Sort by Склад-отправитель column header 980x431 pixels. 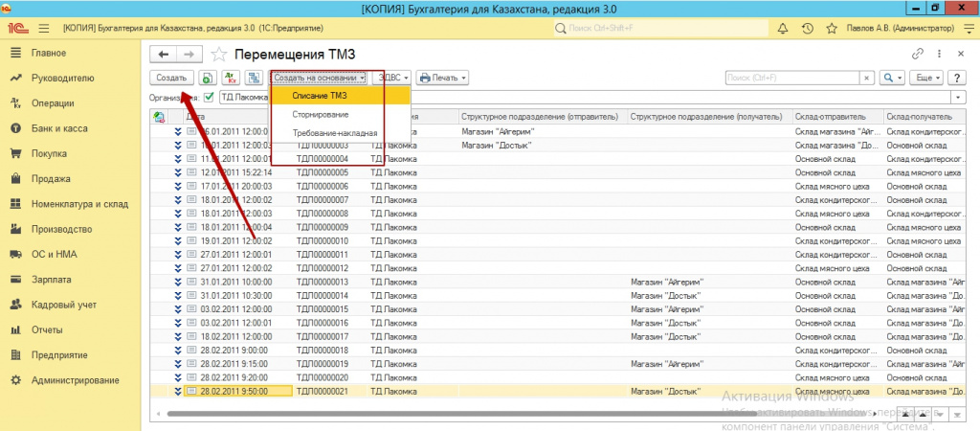tap(837, 117)
